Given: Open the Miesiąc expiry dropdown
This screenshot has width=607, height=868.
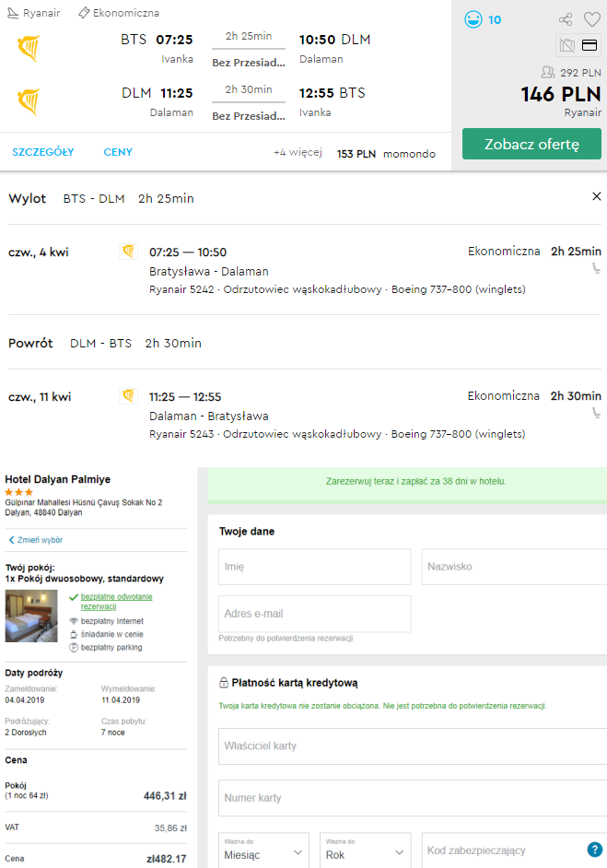Looking at the screenshot, I should [264, 850].
